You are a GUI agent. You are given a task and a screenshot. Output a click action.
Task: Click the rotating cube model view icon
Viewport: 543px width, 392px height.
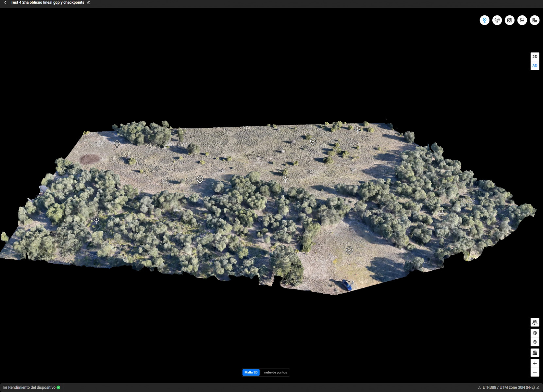pos(535,322)
